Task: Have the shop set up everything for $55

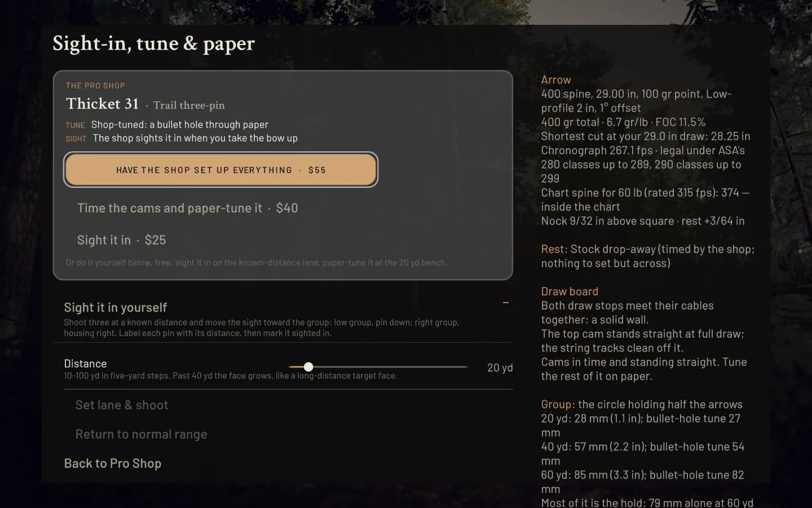Action: point(220,169)
